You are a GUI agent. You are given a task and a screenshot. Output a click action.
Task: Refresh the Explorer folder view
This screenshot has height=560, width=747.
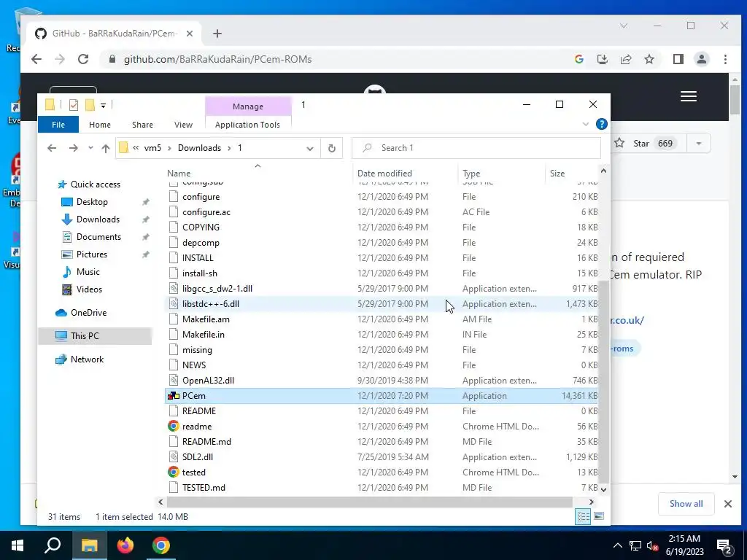[332, 148]
